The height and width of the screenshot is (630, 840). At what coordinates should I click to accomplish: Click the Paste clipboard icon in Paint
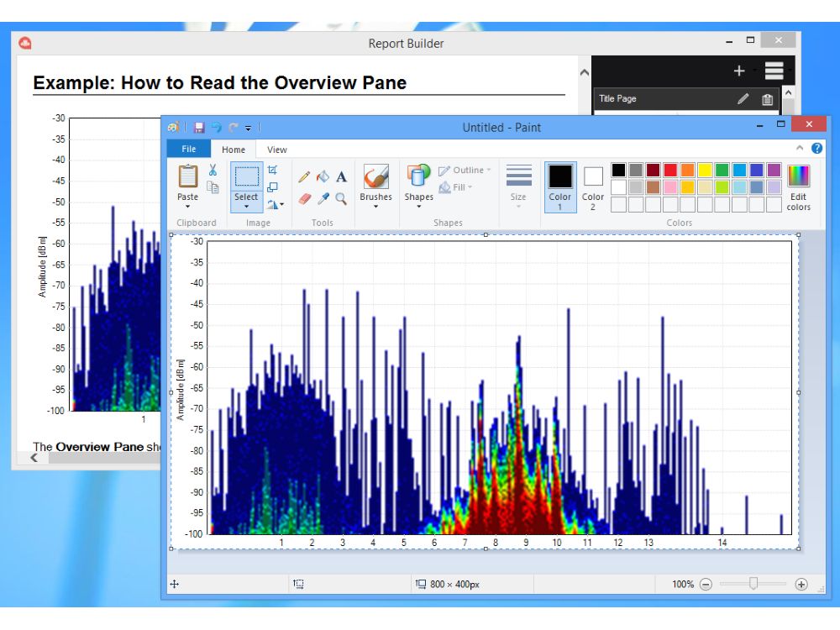pos(187,176)
